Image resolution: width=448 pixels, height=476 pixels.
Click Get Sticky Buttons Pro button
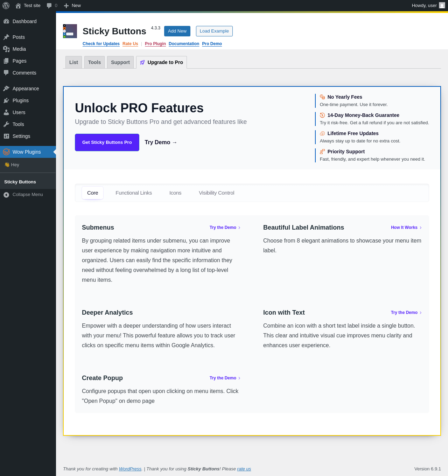tap(107, 142)
